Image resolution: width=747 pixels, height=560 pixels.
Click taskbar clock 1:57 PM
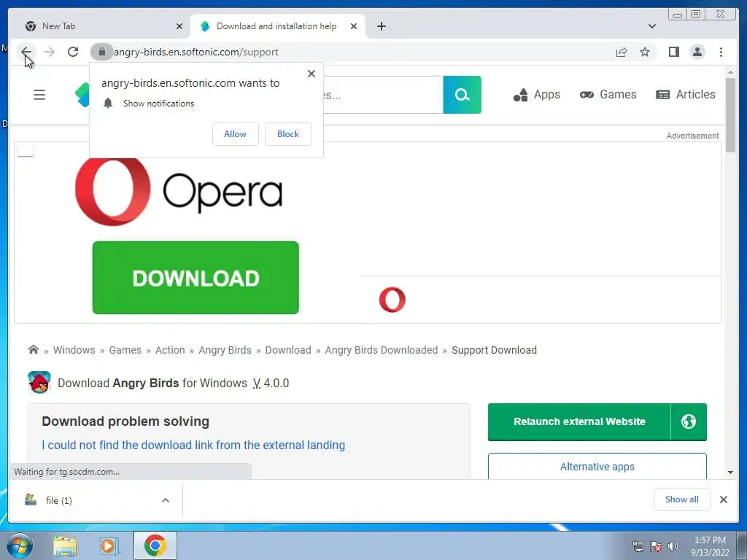(x=710, y=546)
